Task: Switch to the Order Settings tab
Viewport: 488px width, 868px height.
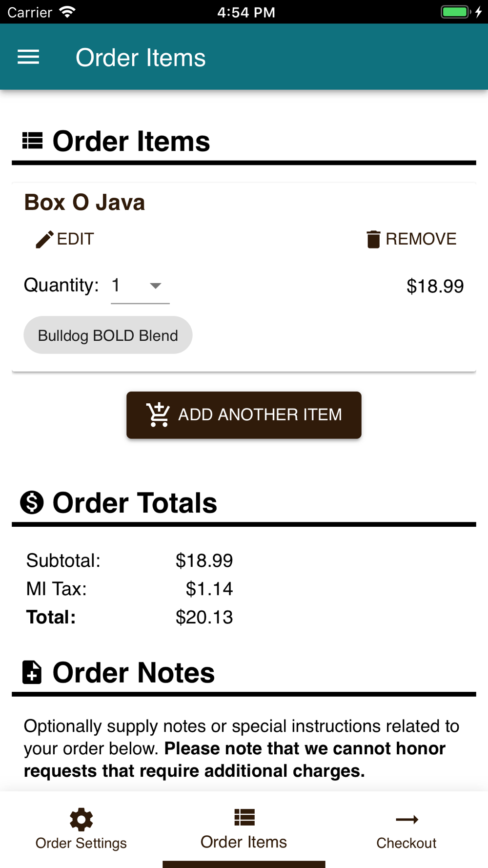Action: (81, 829)
